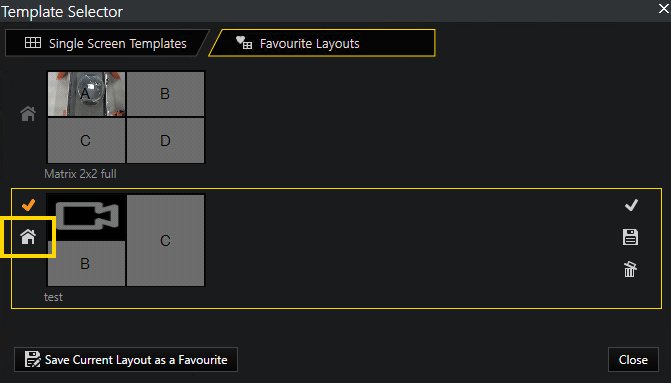Click the camera icon in the test layout
Screen dimensions: 671x383
(x=87, y=216)
